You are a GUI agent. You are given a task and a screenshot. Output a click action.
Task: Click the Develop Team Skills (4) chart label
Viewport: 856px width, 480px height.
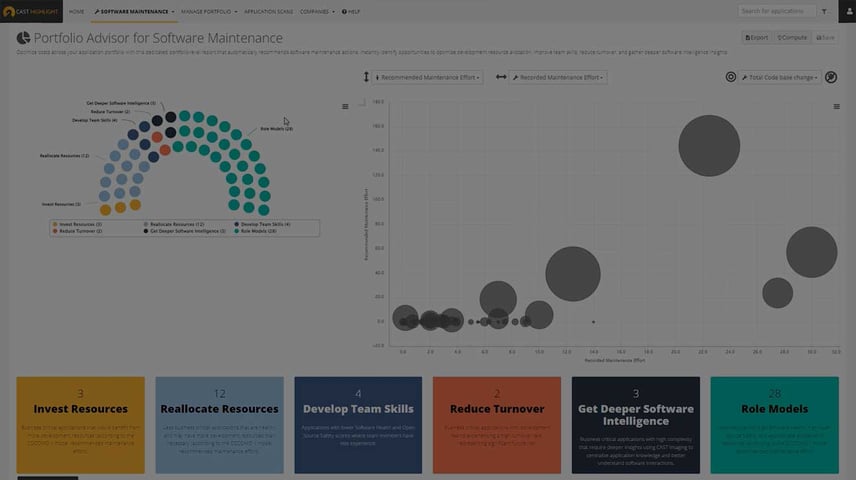tap(94, 120)
